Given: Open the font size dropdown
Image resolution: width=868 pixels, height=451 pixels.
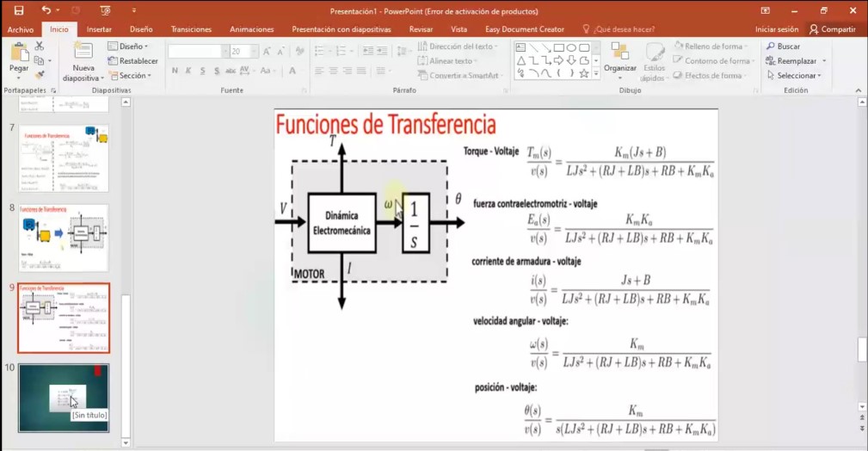Looking at the screenshot, I should (x=254, y=52).
